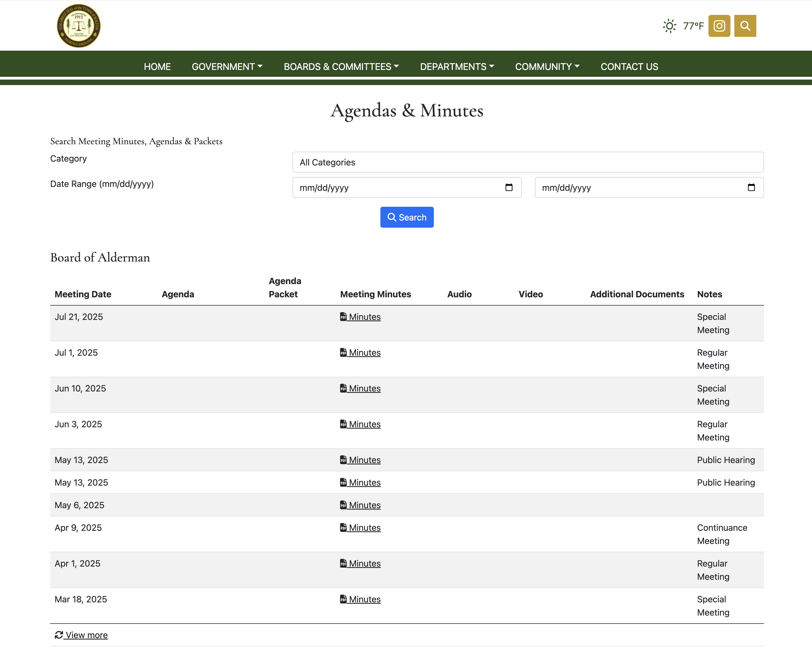This screenshot has height=653, width=812.
Task: Open Minutes link for Apr 9, 2025
Action: 364,528
